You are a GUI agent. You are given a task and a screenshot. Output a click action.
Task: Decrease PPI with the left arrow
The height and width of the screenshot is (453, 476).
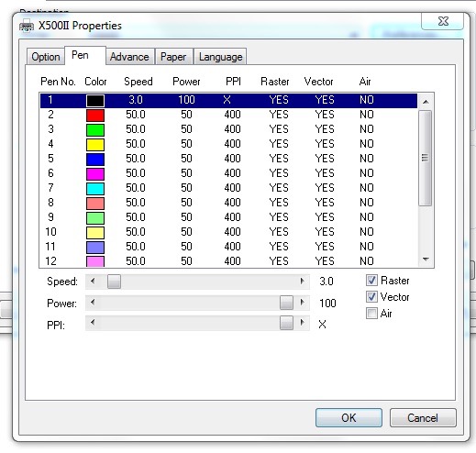click(x=93, y=323)
